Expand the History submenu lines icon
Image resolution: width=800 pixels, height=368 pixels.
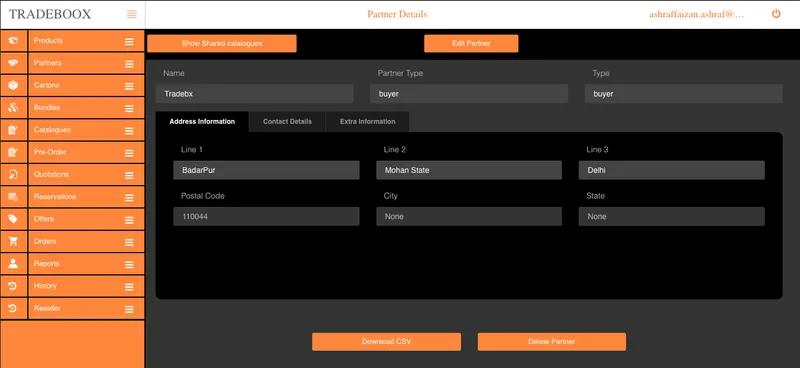(129, 287)
